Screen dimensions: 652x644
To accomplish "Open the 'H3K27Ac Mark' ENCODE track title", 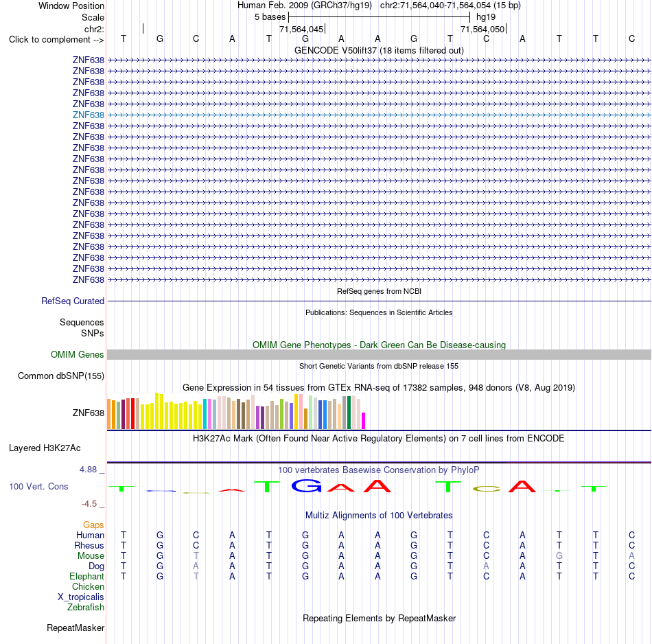I will point(379,439).
